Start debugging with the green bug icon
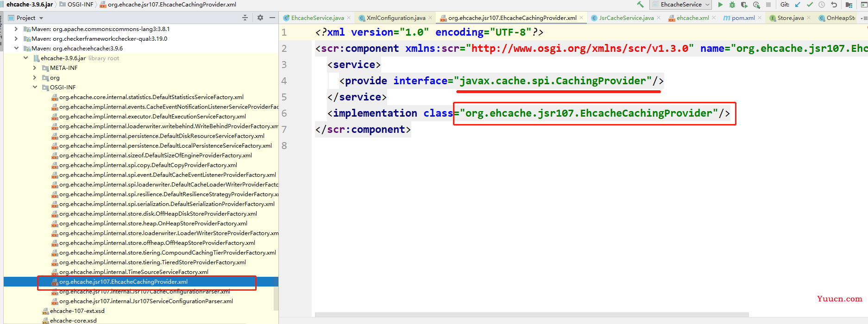This screenshot has height=324, width=868. [x=732, y=5]
